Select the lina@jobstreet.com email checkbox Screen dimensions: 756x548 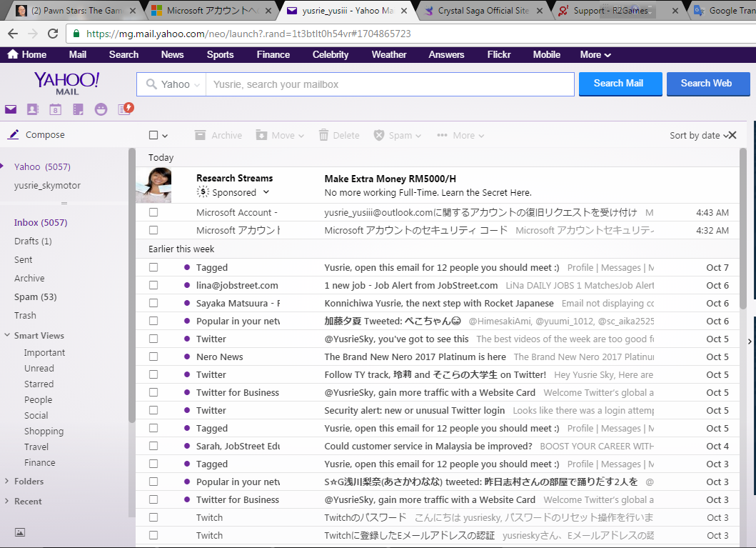point(153,285)
